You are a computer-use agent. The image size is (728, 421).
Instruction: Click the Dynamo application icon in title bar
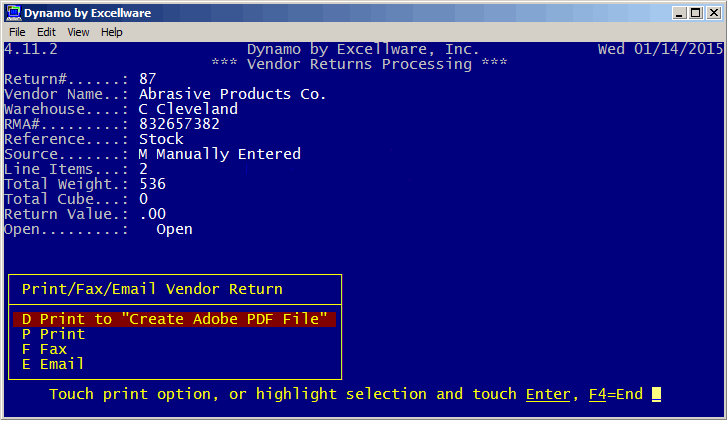click(13, 13)
